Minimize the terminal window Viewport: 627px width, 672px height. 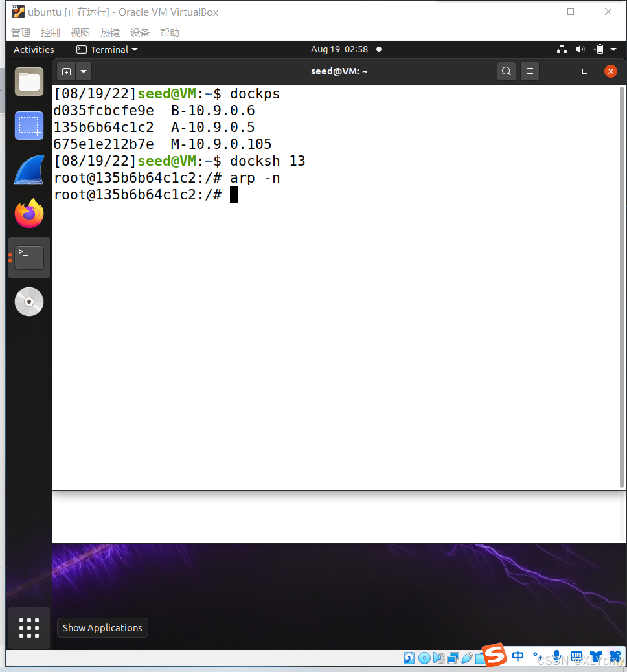(x=559, y=72)
